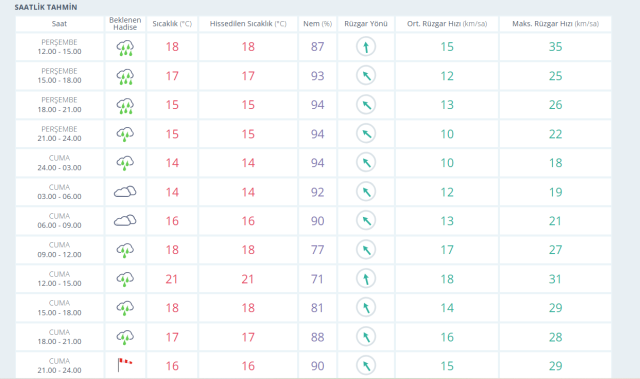The image size is (640, 379).
Task: Click the CUMA 06.00 - 09.00 time cell
Action: pyautogui.click(x=59, y=221)
